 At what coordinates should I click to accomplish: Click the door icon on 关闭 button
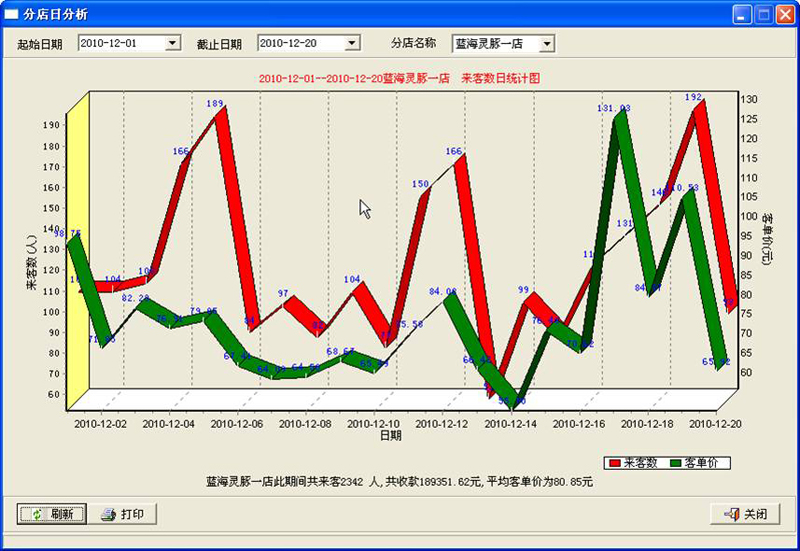[732, 514]
